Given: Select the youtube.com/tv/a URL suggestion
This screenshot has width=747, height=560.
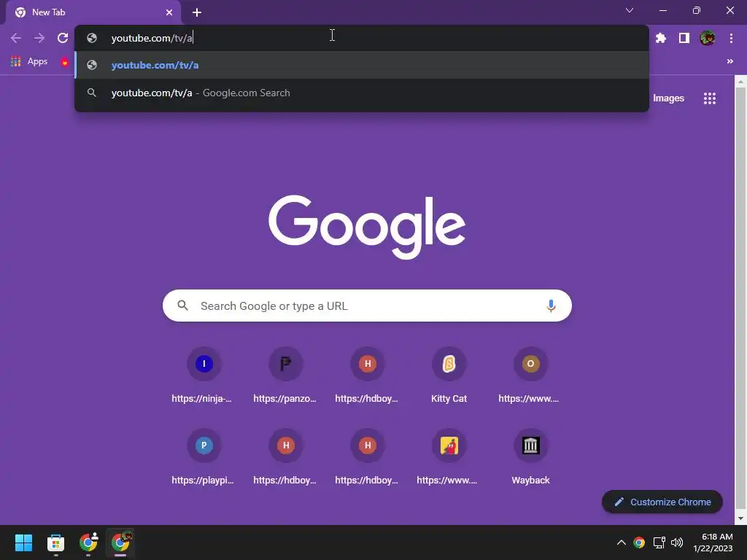Looking at the screenshot, I should (362, 65).
